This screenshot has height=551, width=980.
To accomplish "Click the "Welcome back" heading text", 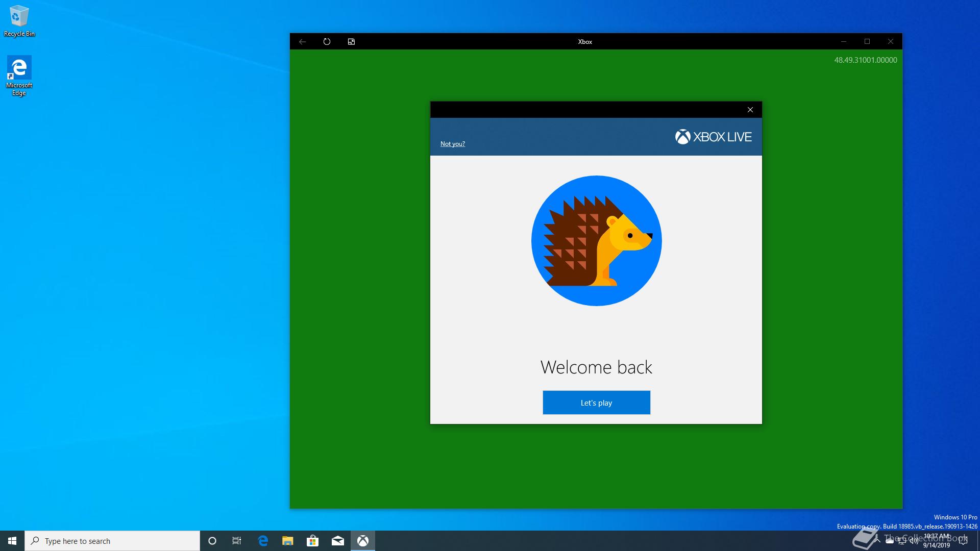I will [x=596, y=367].
